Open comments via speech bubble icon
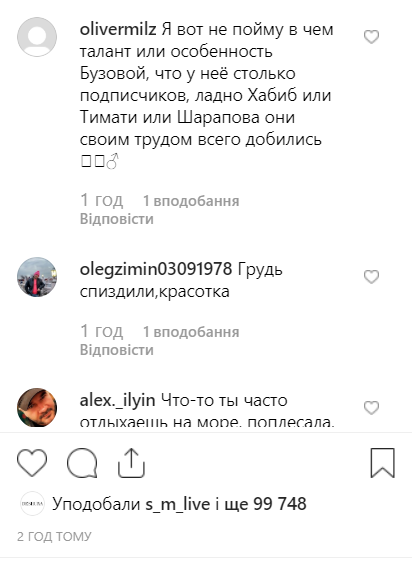Screen dimensions: 412x572 click(x=82, y=463)
